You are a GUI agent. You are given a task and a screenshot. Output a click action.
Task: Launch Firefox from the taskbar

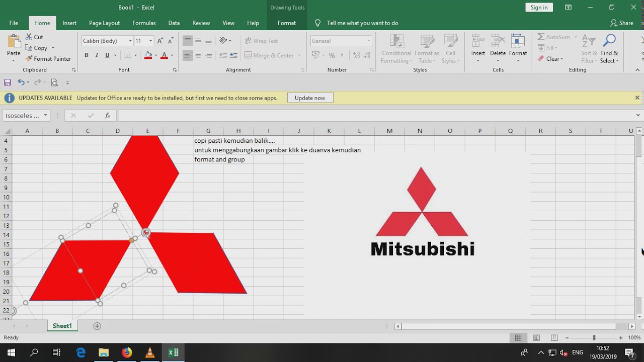click(x=127, y=353)
